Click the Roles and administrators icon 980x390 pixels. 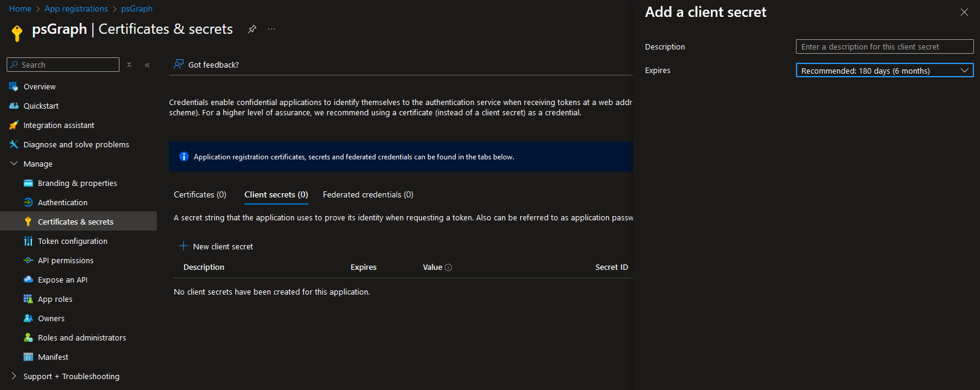pyautogui.click(x=28, y=337)
